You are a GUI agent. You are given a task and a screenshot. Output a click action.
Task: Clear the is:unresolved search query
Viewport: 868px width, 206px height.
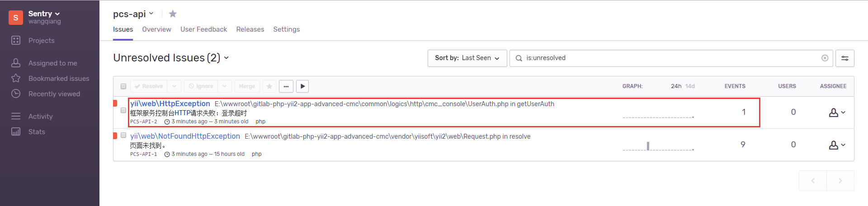825,58
